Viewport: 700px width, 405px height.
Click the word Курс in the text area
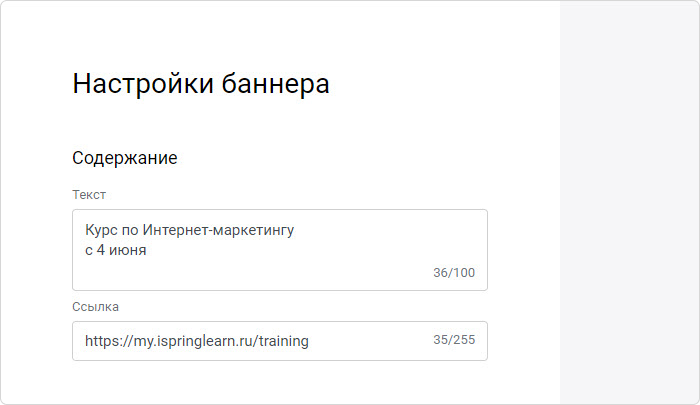point(101,230)
